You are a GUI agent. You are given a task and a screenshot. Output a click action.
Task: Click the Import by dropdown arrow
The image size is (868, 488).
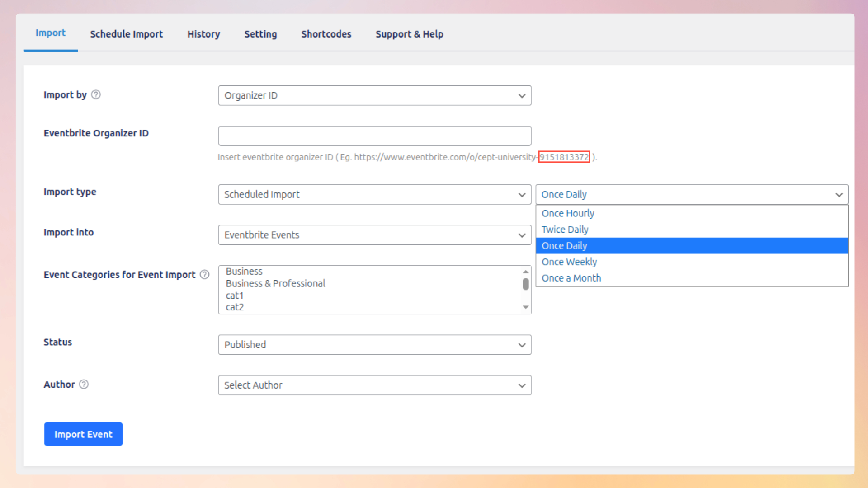522,95
